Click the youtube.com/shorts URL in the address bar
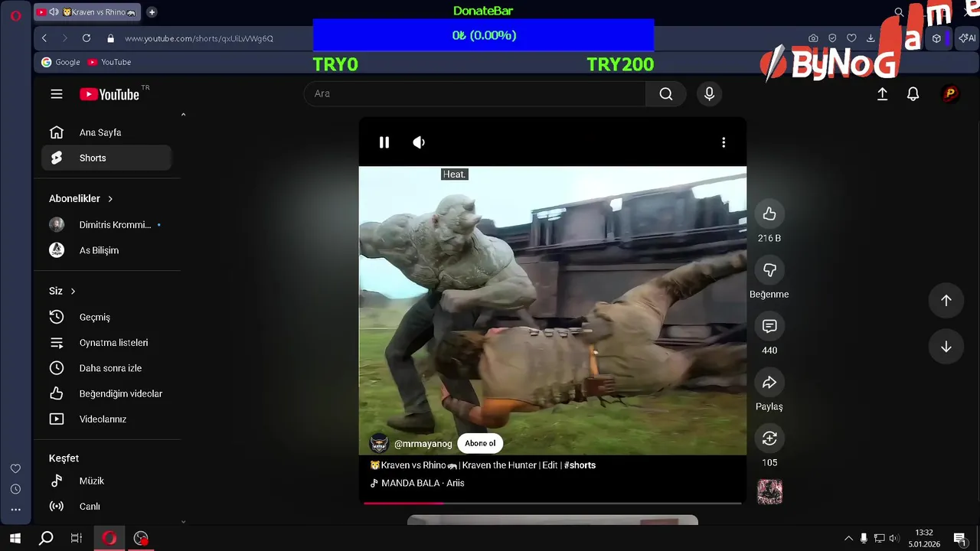The height and width of the screenshot is (551, 980). pos(199,38)
